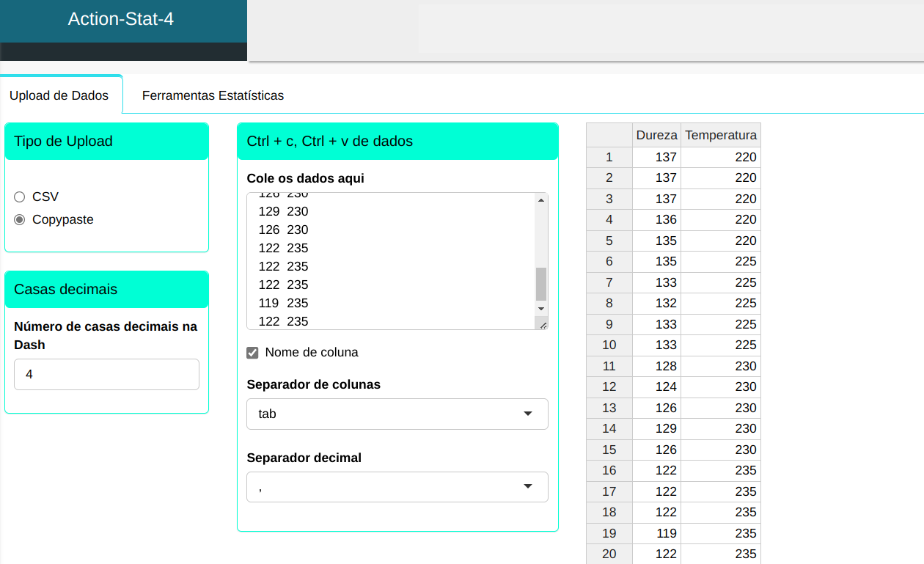This screenshot has width=924, height=564.
Task: Click Dureza cell 119 in row 19
Action: [x=656, y=533]
